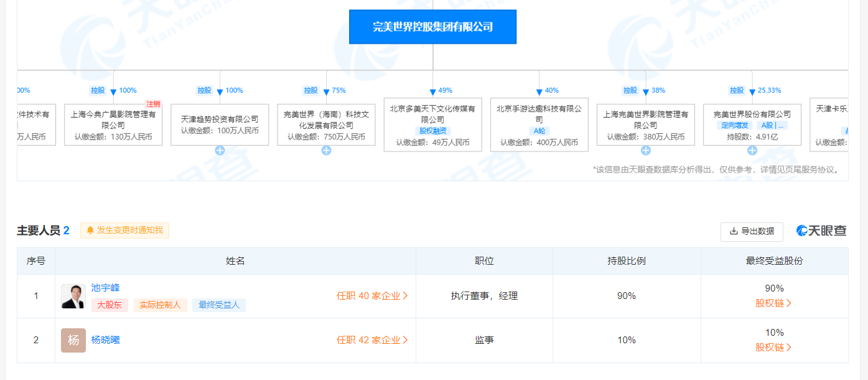Open 池宇峰 profile photo

pyautogui.click(x=73, y=297)
